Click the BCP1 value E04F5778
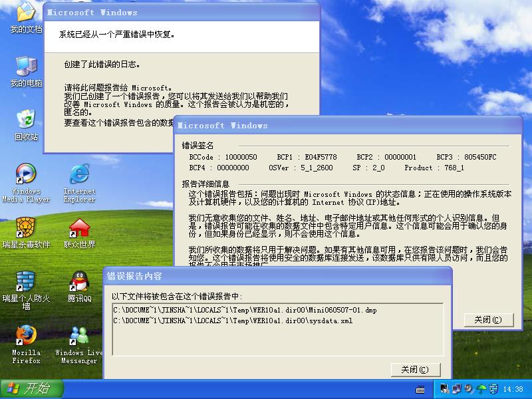The width and height of the screenshot is (532, 399). [321, 157]
